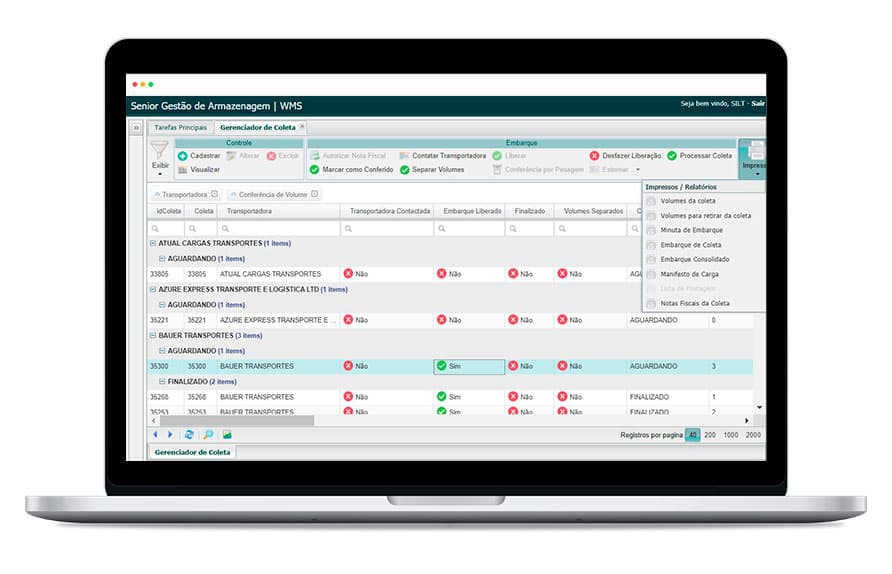The image size is (892, 574).
Task: Toggle the Transportadora grouping chip
Action: [184, 195]
